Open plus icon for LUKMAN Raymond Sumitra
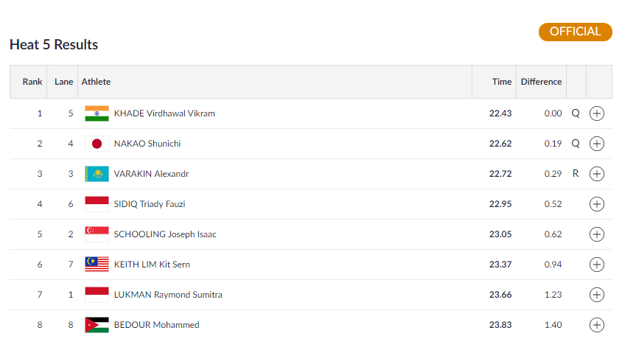The height and width of the screenshot is (364, 636). coord(597,295)
